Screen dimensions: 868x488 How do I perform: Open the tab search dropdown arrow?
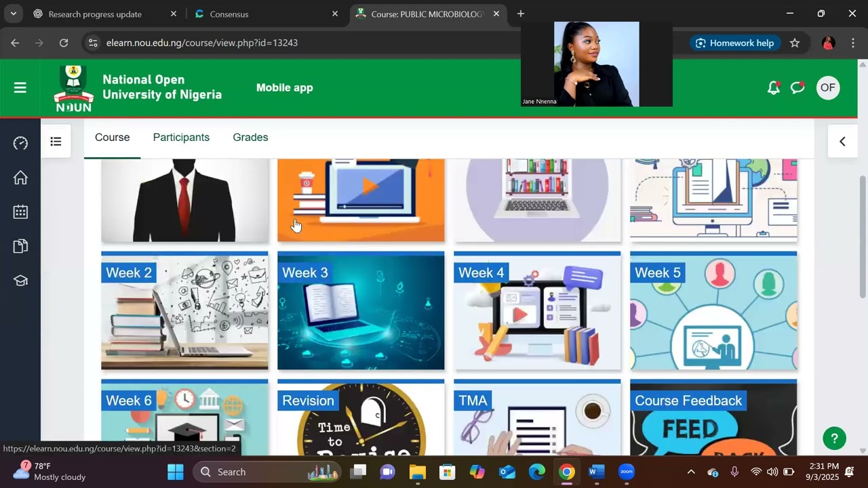click(13, 14)
